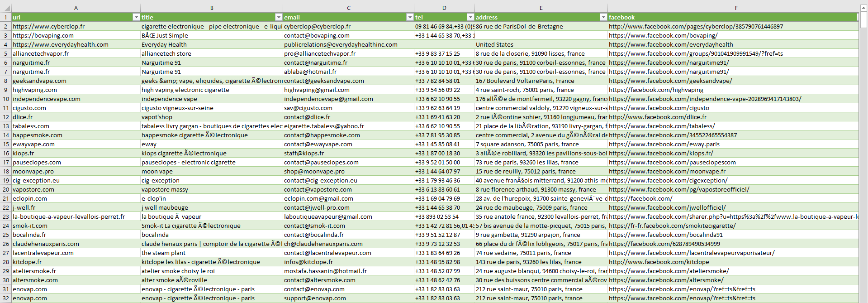Click the tel cell '+33 7 82 84 58 01'
868x303 pixels.
(x=444, y=81)
